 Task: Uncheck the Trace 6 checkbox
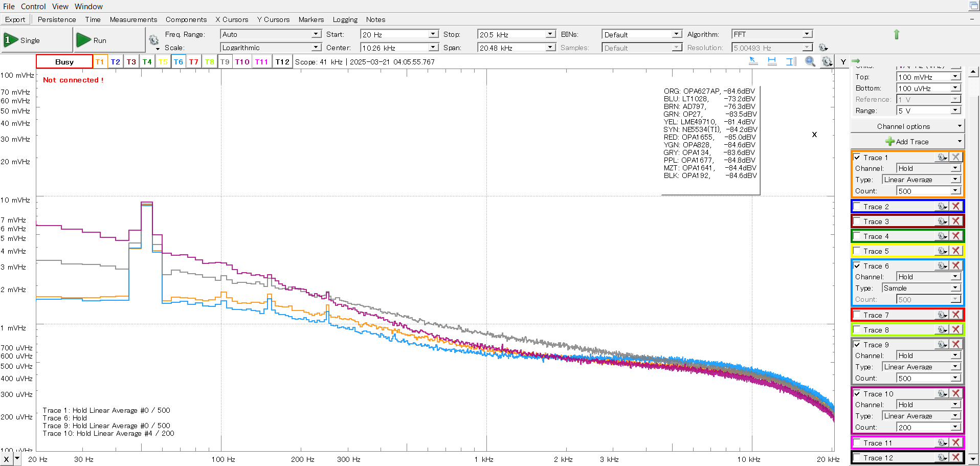click(857, 265)
